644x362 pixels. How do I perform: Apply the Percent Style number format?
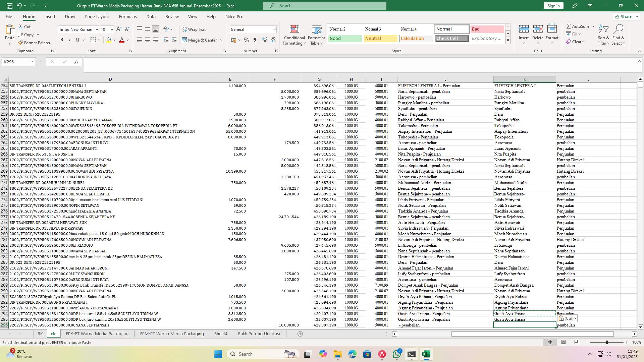247,40
